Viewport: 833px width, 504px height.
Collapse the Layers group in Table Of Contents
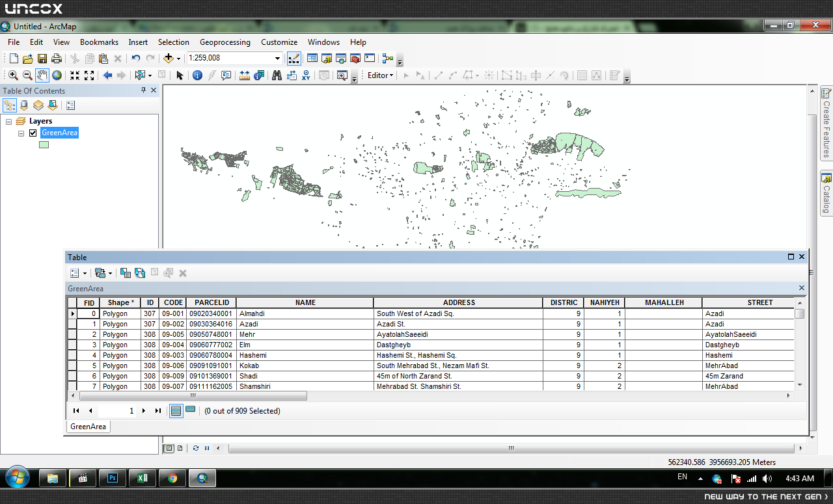(9, 121)
